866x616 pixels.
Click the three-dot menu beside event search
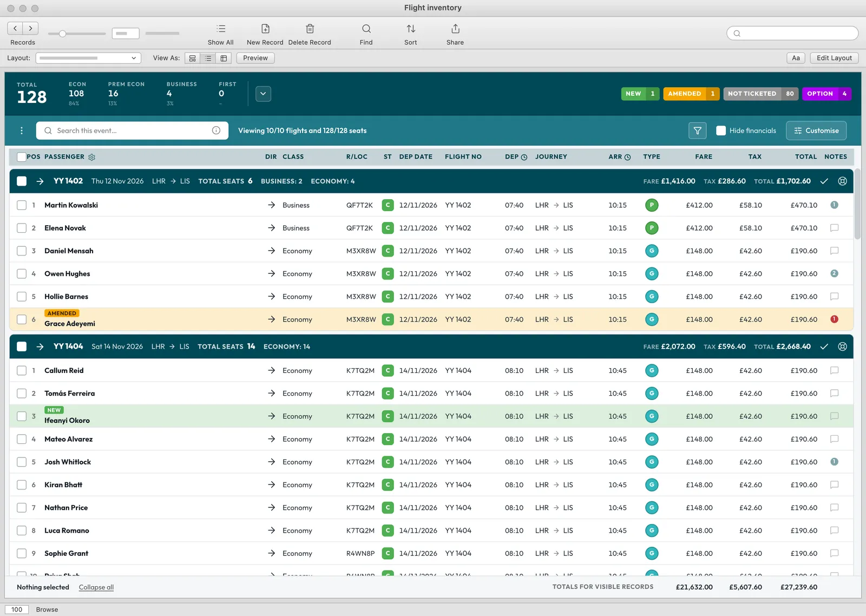click(x=22, y=130)
